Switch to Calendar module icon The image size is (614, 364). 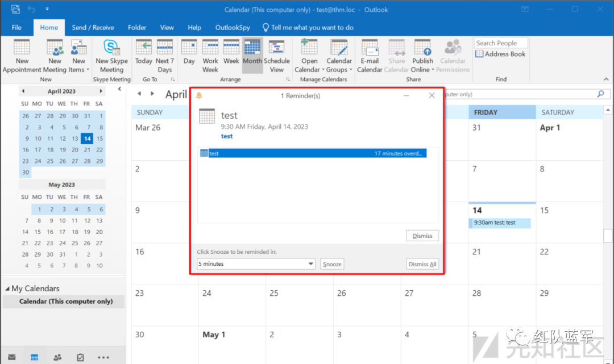point(35,357)
